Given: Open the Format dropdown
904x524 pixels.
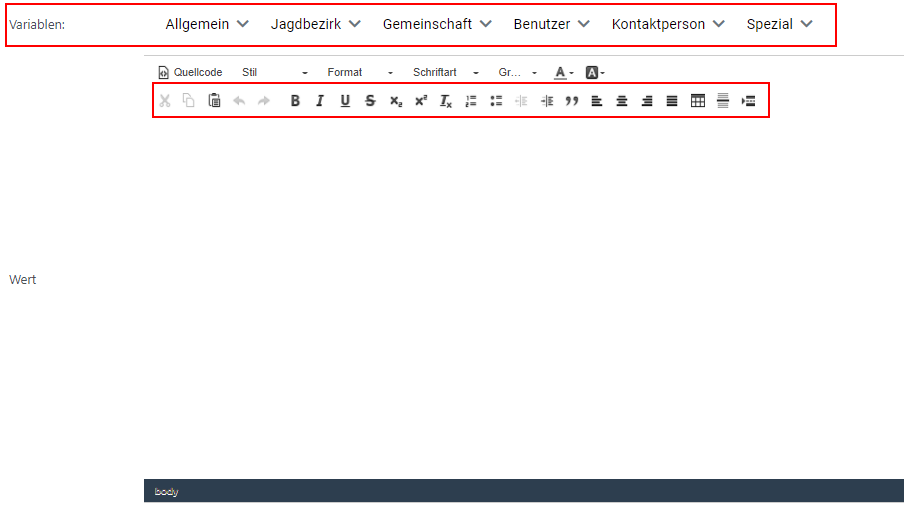Looking at the screenshot, I should point(360,73).
